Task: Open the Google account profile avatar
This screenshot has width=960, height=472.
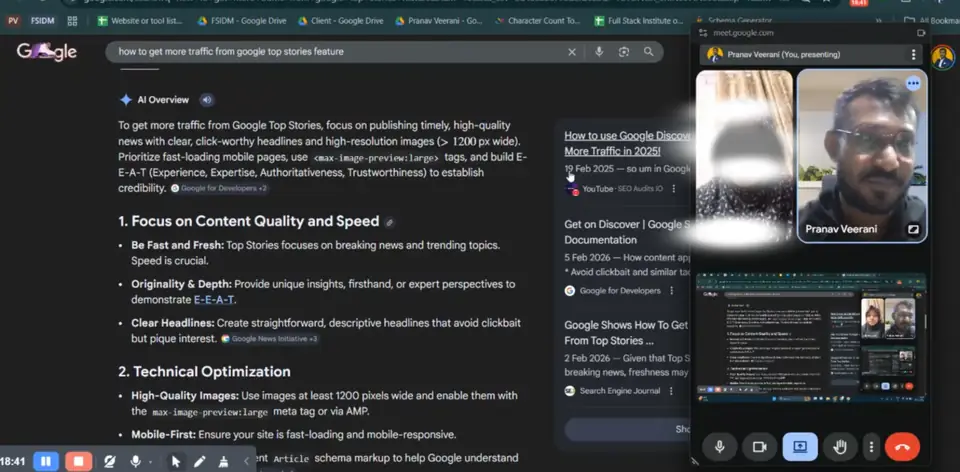Action: pyautogui.click(x=943, y=58)
